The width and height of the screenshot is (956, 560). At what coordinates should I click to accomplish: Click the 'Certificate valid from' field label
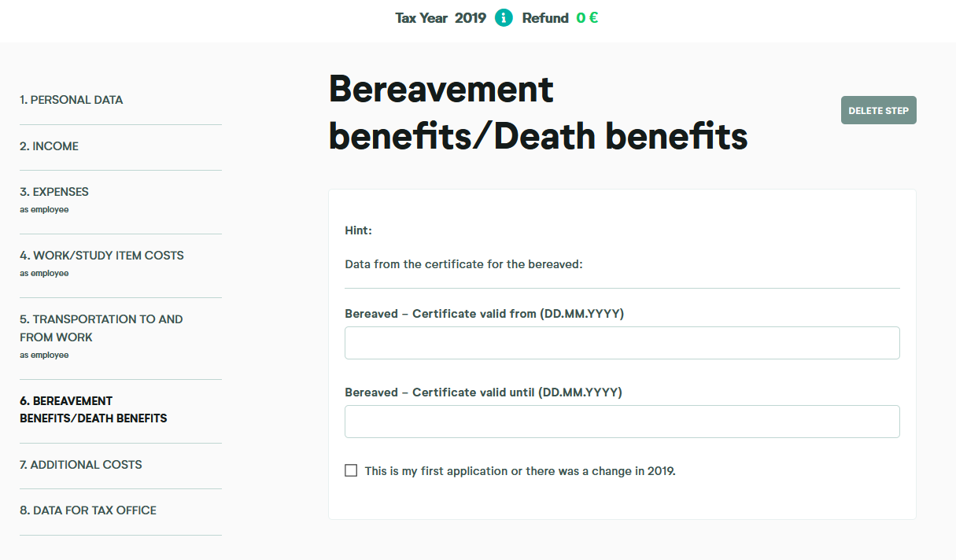[484, 314]
